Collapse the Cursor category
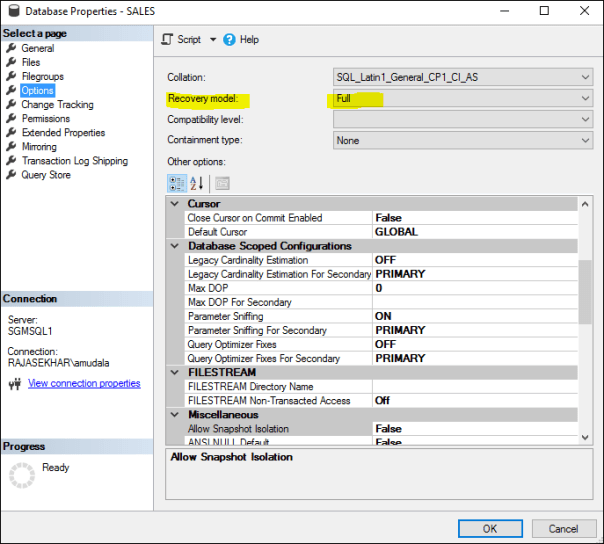The image size is (604, 544). [x=175, y=204]
